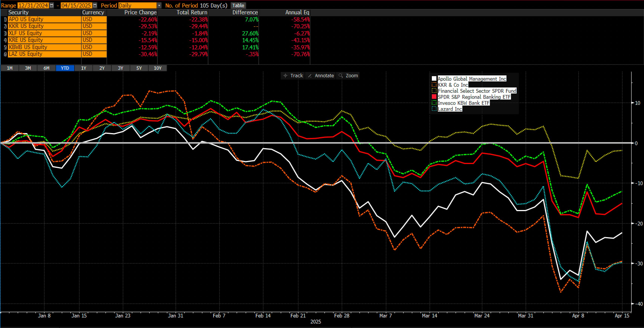Switch to the 6M range tab
The width and height of the screenshot is (644, 328).
click(x=47, y=68)
